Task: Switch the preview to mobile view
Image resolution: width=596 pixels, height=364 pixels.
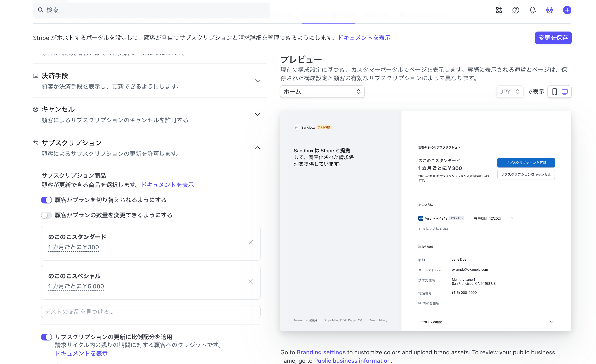Action: click(x=554, y=92)
